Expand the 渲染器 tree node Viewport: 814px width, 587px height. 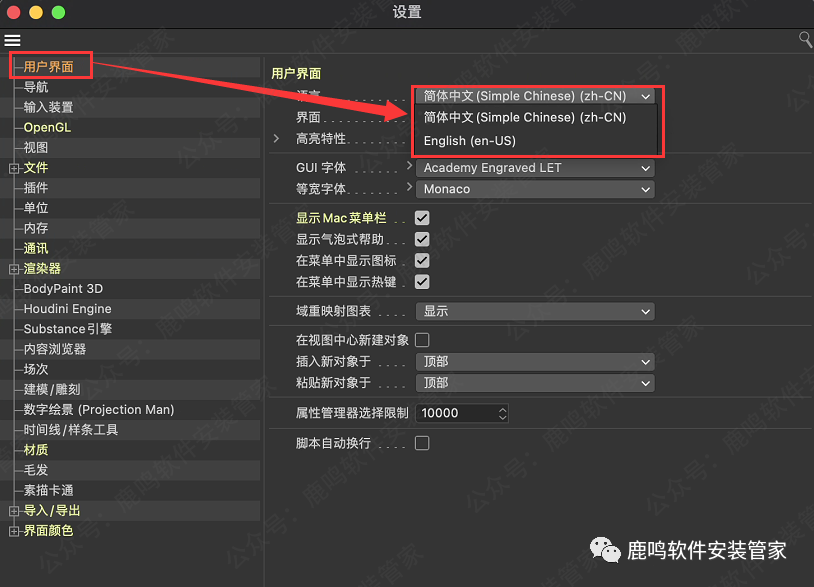(14, 269)
